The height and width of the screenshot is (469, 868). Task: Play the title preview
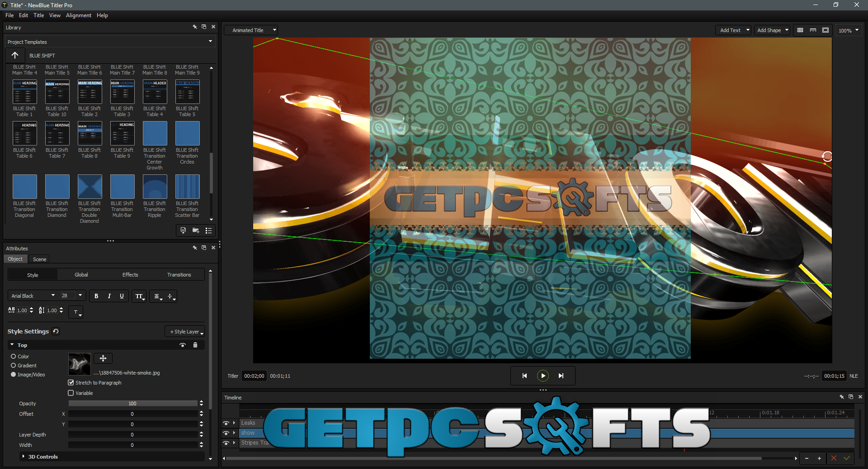pos(543,375)
